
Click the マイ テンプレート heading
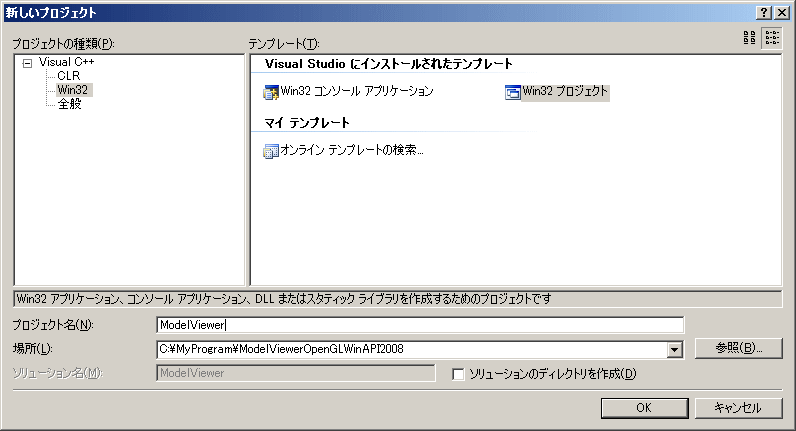coord(307,123)
